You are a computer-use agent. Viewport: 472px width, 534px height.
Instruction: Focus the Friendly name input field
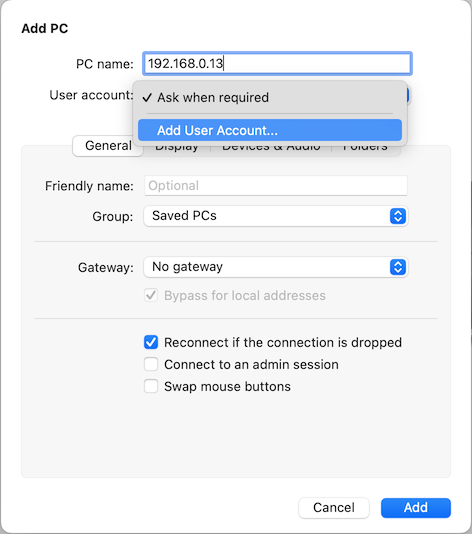[276, 186]
